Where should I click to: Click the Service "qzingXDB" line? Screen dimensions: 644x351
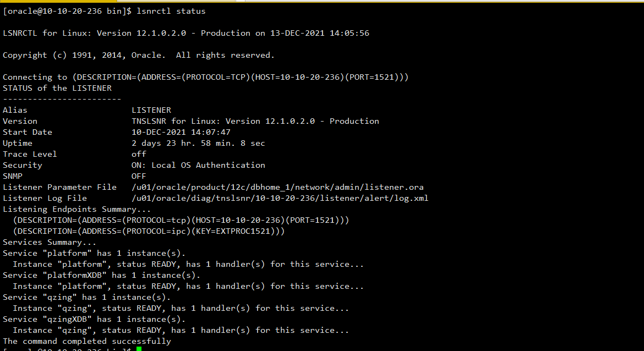click(94, 319)
